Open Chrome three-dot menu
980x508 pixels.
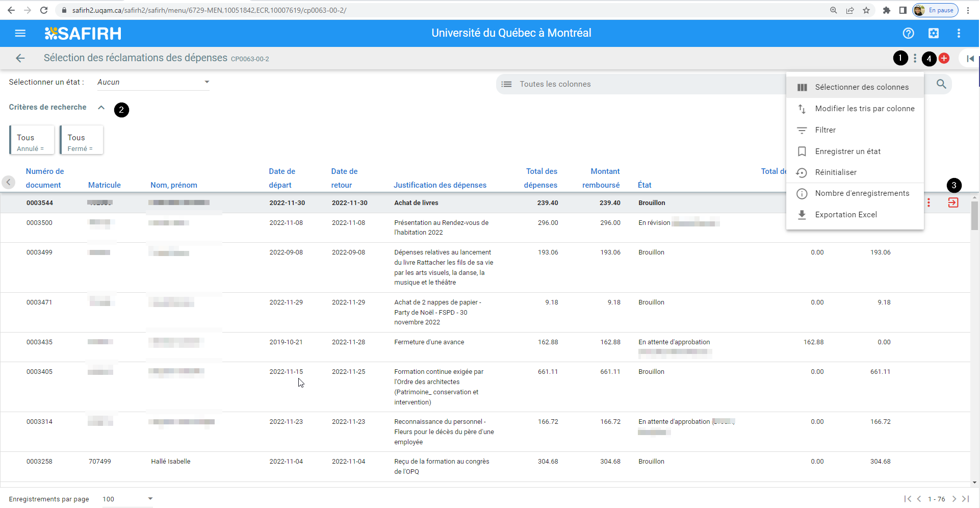[x=968, y=10]
